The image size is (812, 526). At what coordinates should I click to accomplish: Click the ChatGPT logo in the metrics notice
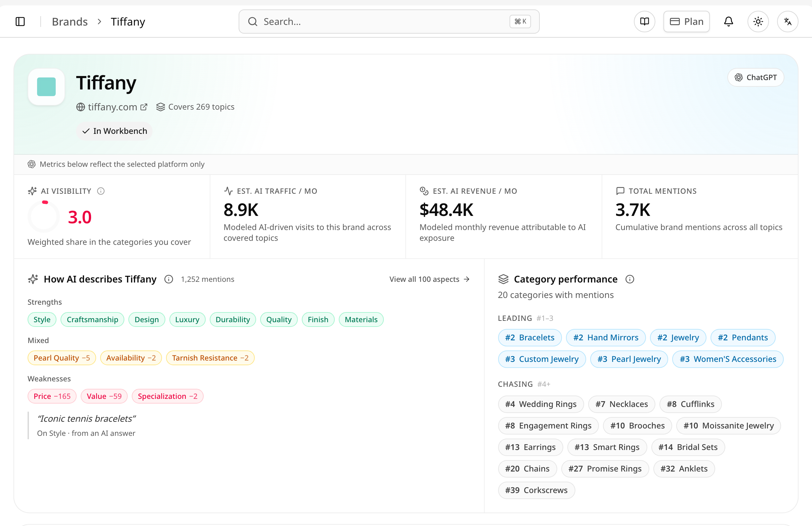tap(32, 164)
